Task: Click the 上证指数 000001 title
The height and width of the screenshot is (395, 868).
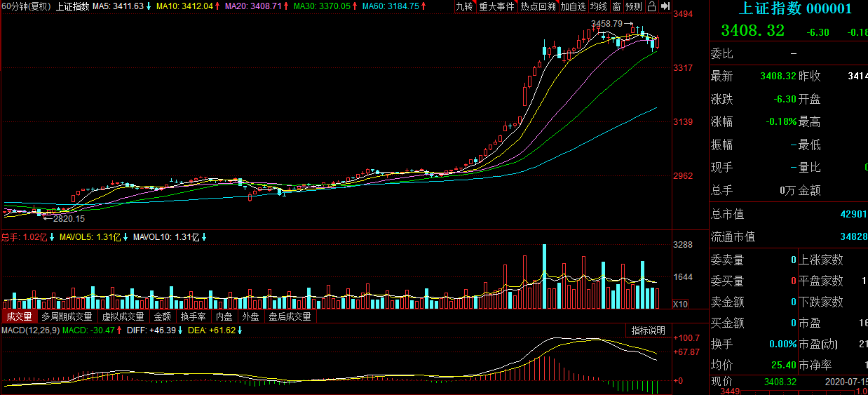Action: coord(796,8)
